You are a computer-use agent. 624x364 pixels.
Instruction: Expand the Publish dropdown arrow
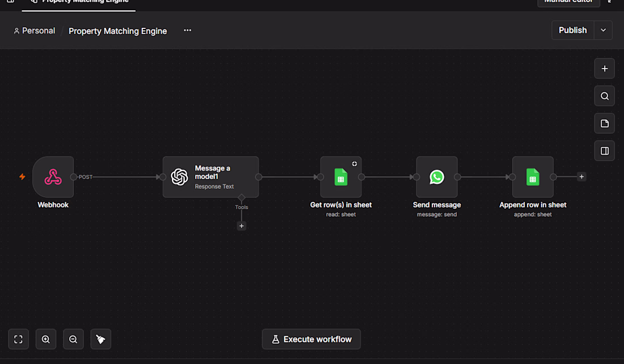604,30
